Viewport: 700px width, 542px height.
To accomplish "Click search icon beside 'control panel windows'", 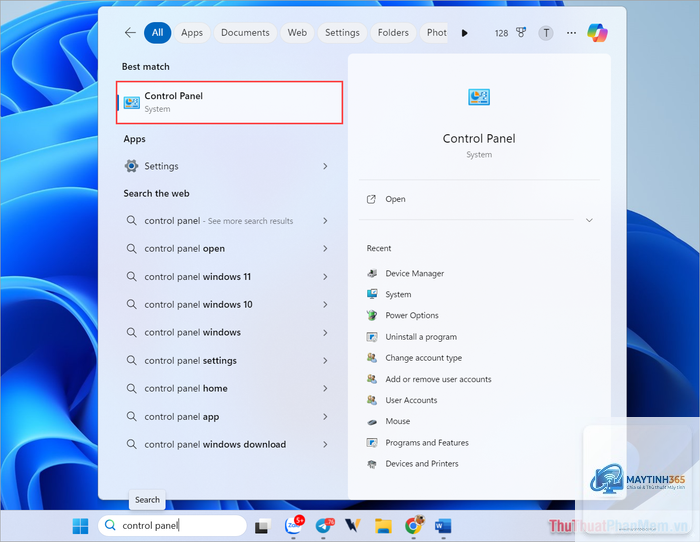I will pyautogui.click(x=131, y=333).
